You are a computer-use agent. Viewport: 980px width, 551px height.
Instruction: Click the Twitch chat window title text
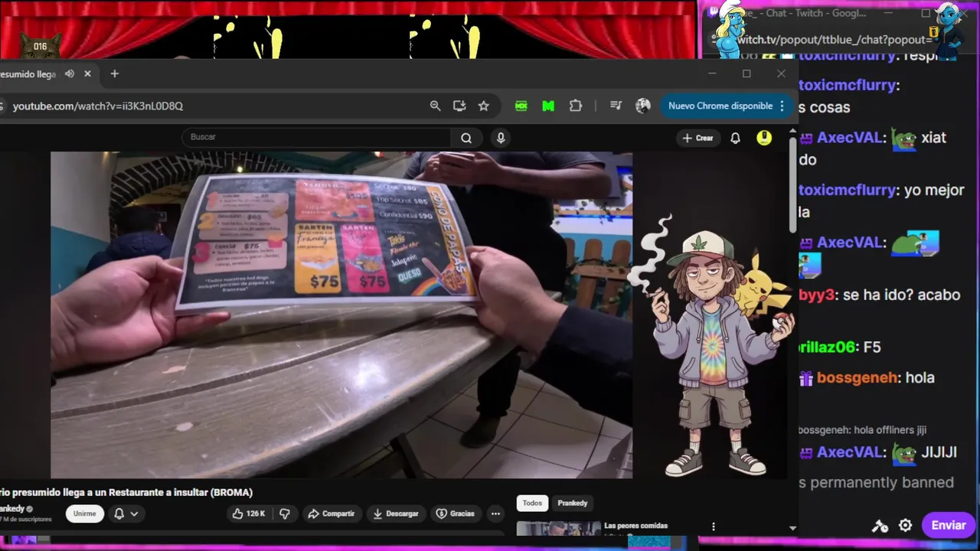point(807,13)
